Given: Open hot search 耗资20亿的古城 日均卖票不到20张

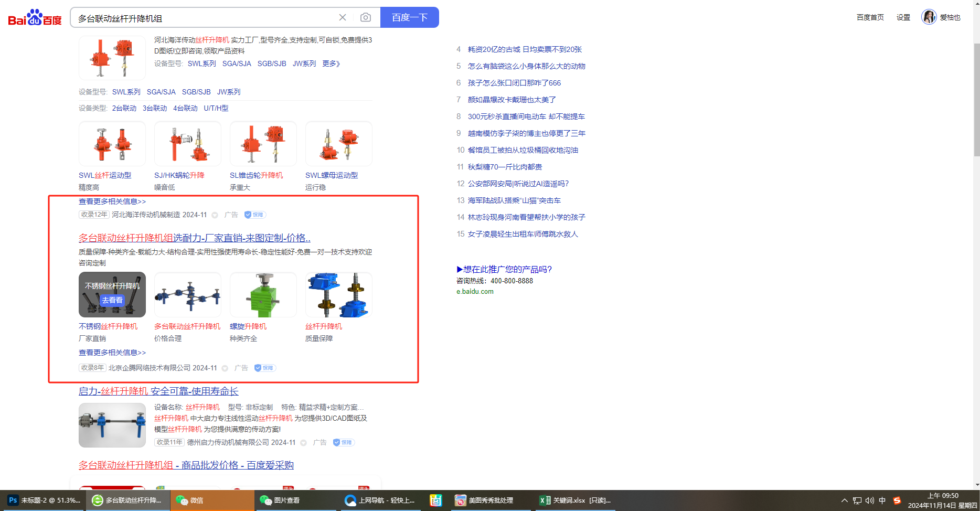Looking at the screenshot, I should pyautogui.click(x=525, y=49).
